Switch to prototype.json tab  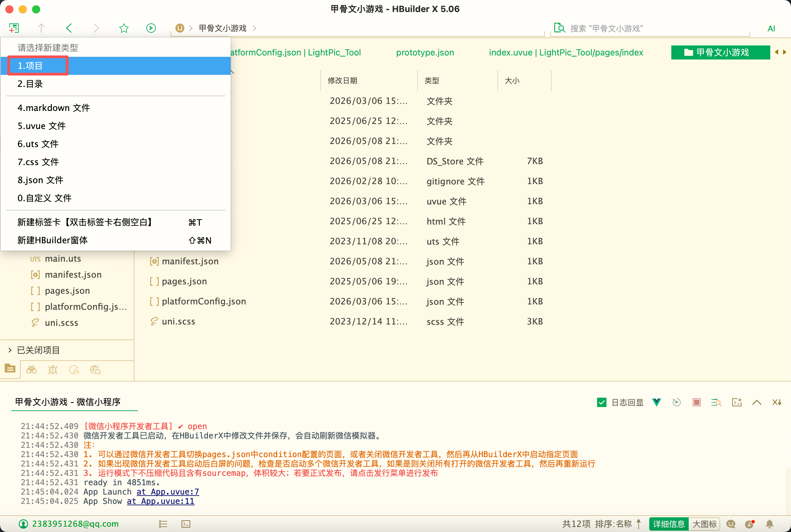(425, 52)
